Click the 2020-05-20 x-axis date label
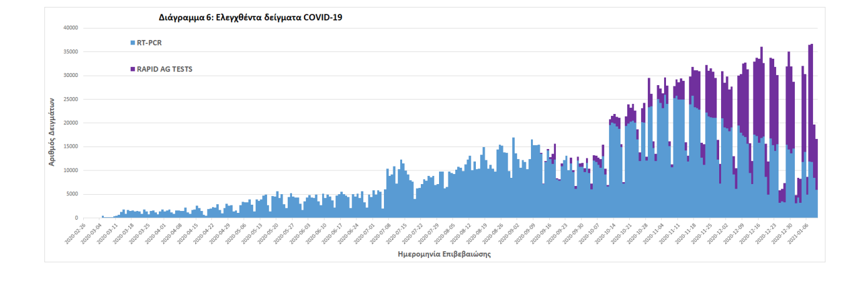This screenshot has height=288, width=868. pyautogui.click(x=269, y=233)
